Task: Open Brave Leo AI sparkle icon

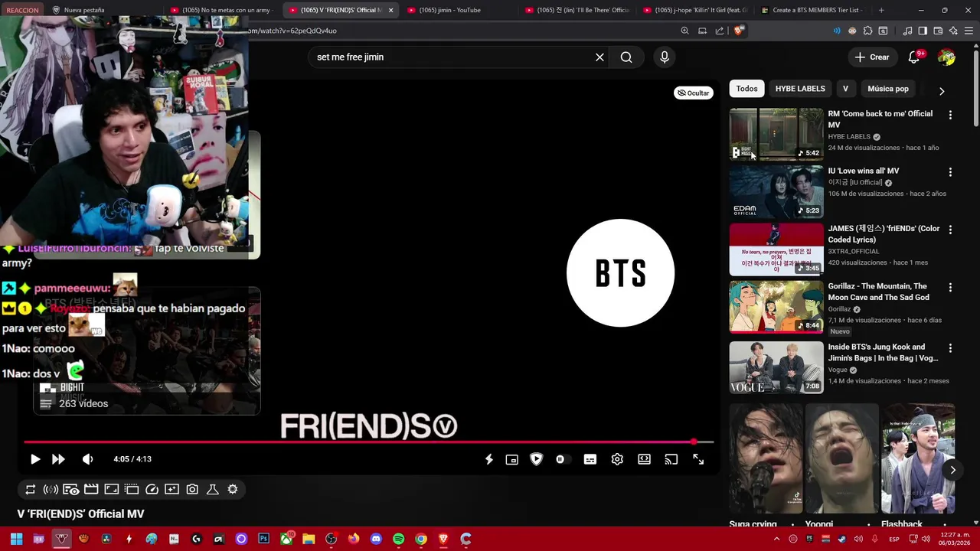Action: pos(953,31)
